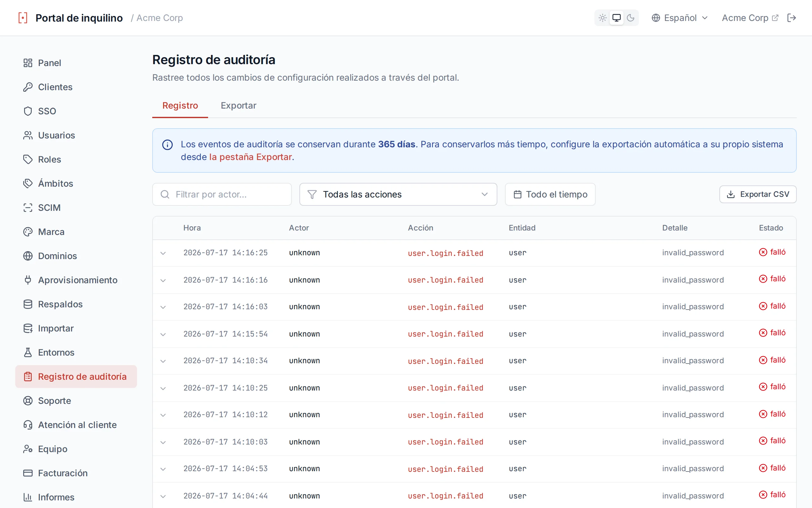
Task: Click the Registro de auditoría clipboard icon
Action: [x=28, y=377]
